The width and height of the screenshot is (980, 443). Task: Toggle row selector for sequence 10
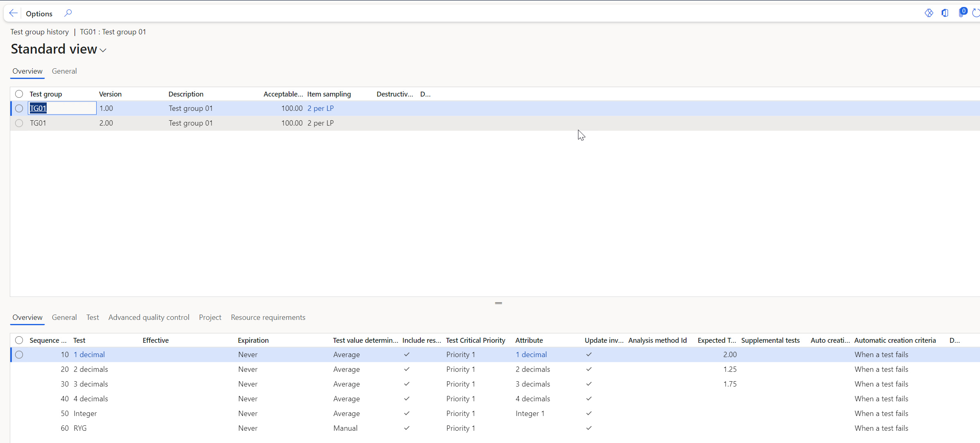tap(19, 355)
